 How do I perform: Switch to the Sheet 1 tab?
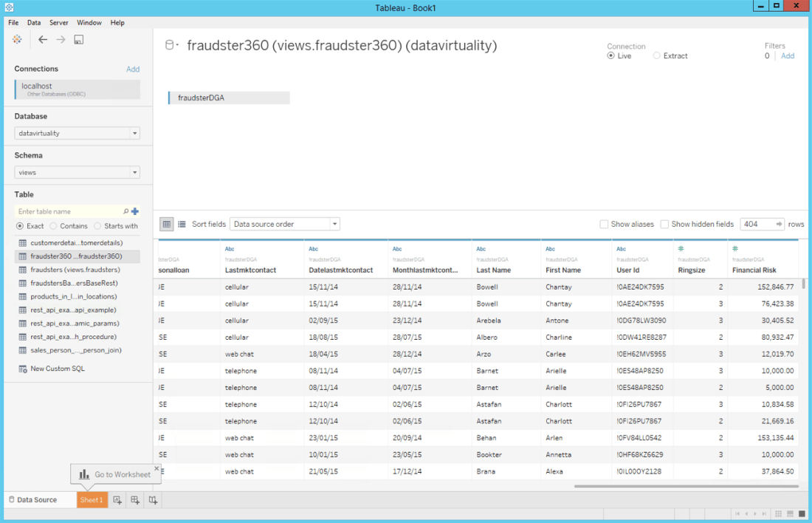click(x=92, y=500)
